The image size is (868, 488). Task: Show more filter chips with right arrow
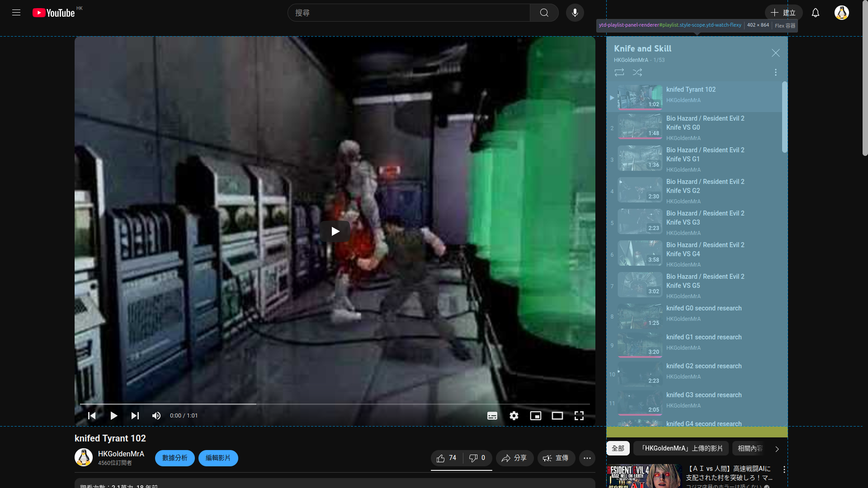(777, 449)
